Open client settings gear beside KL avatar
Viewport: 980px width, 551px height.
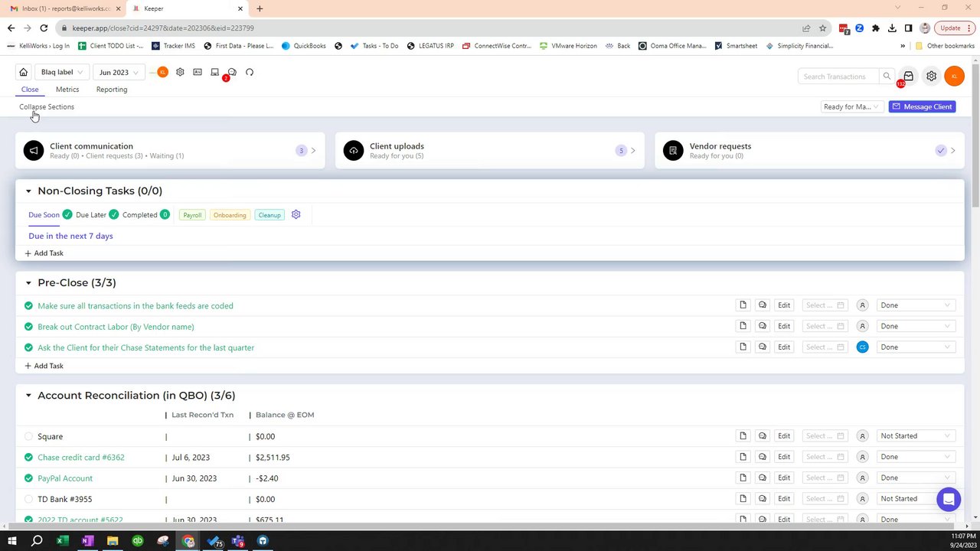pos(180,72)
